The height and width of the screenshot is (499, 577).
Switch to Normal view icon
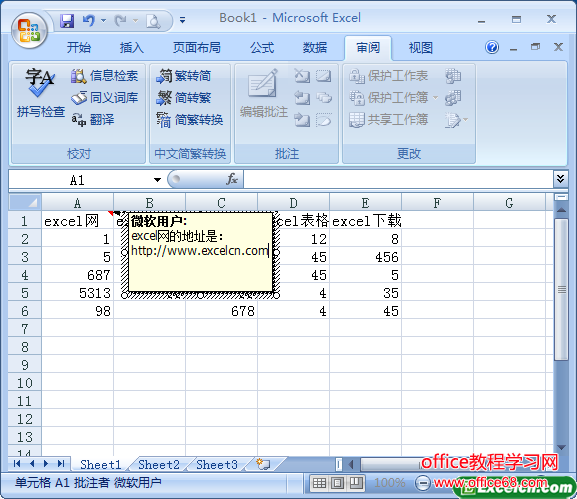(x=319, y=483)
